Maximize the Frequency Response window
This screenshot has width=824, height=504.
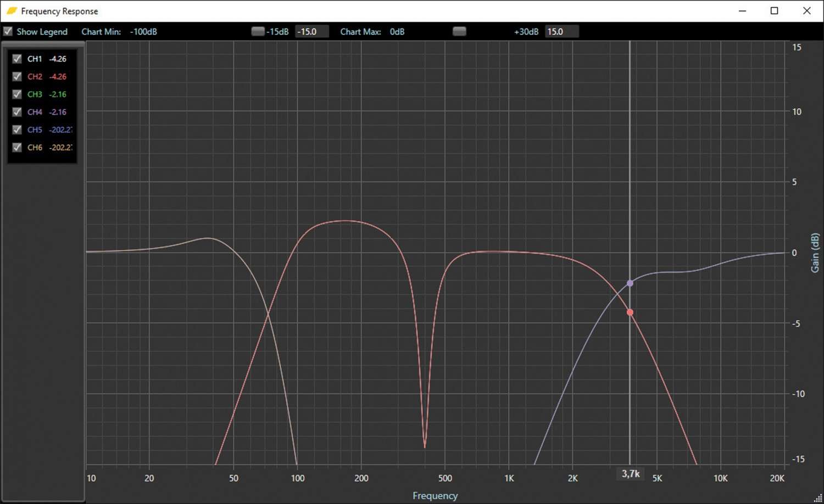(x=775, y=10)
